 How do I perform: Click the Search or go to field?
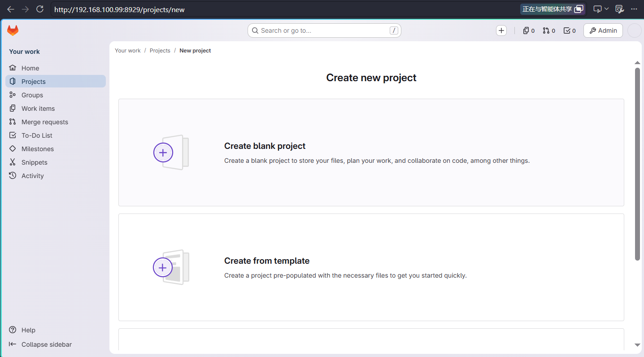pos(324,30)
